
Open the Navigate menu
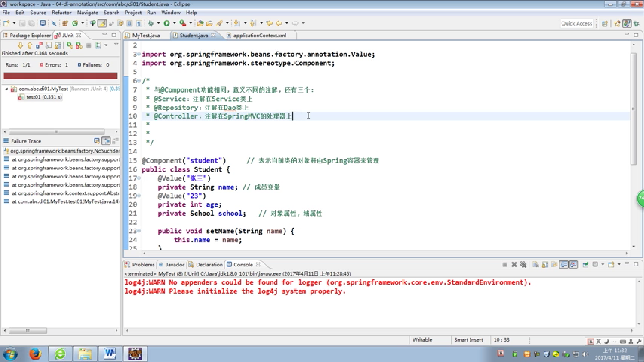pos(87,13)
